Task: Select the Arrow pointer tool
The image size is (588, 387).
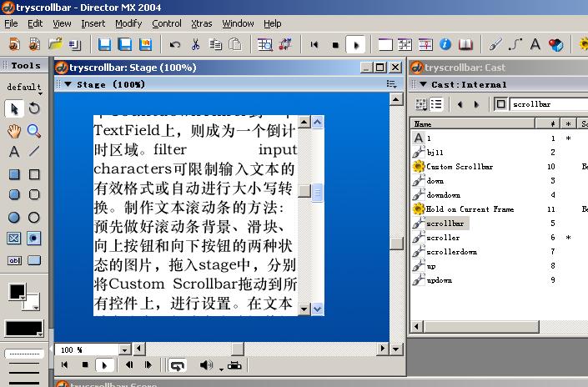Action: pos(14,108)
